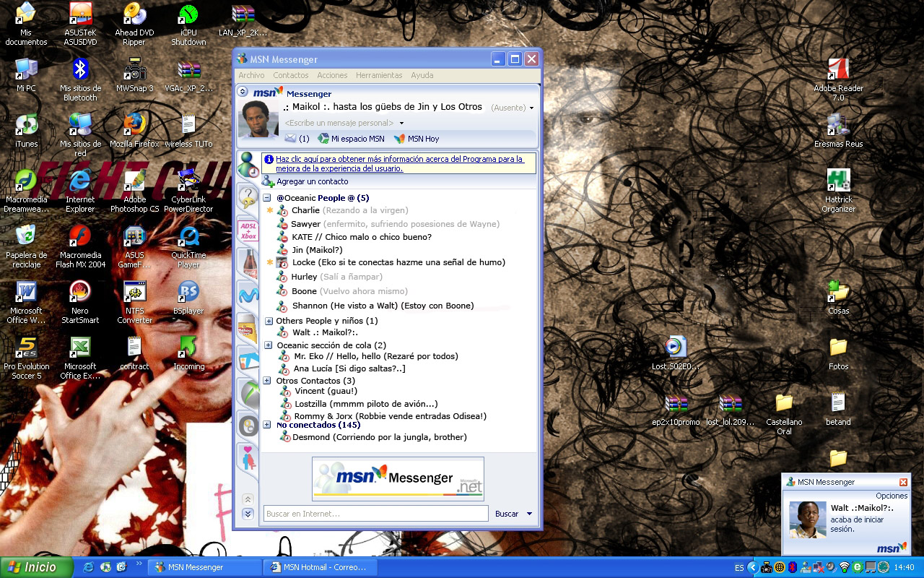This screenshot has width=924, height=578.
Task: Open MSN Hoy
Action: pyautogui.click(x=416, y=139)
